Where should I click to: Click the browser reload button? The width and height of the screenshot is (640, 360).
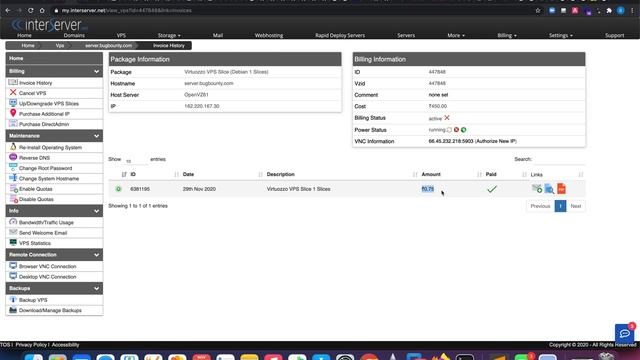pos(31,10)
